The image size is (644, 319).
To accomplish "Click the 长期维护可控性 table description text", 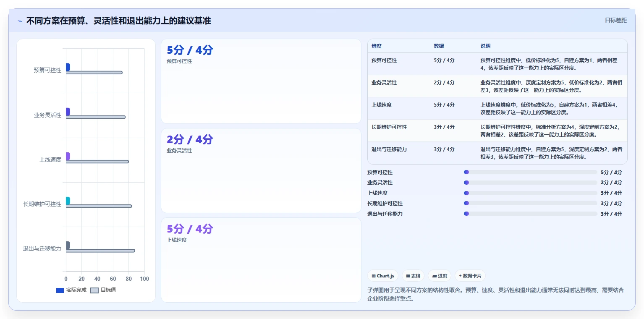I will point(551,131).
